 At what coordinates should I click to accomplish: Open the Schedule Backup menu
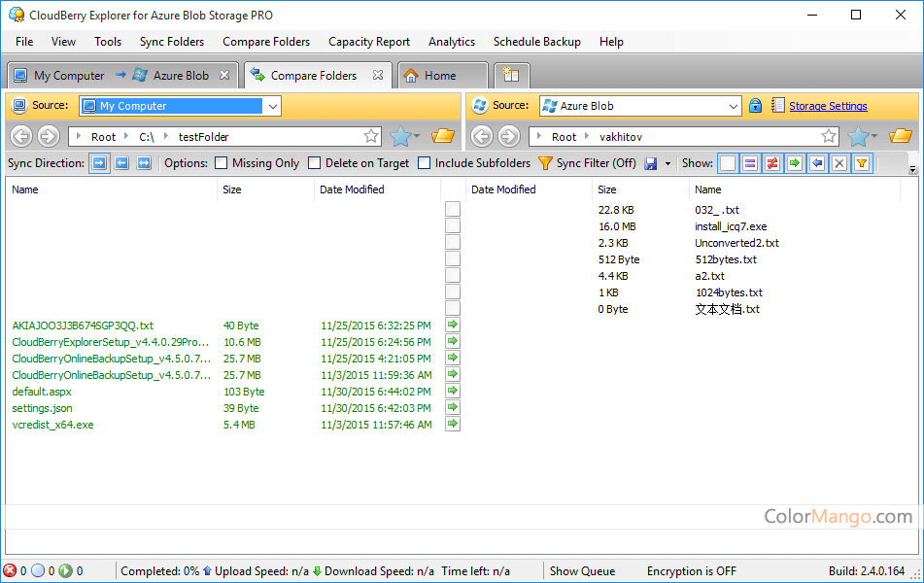pyautogui.click(x=537, y=42)
